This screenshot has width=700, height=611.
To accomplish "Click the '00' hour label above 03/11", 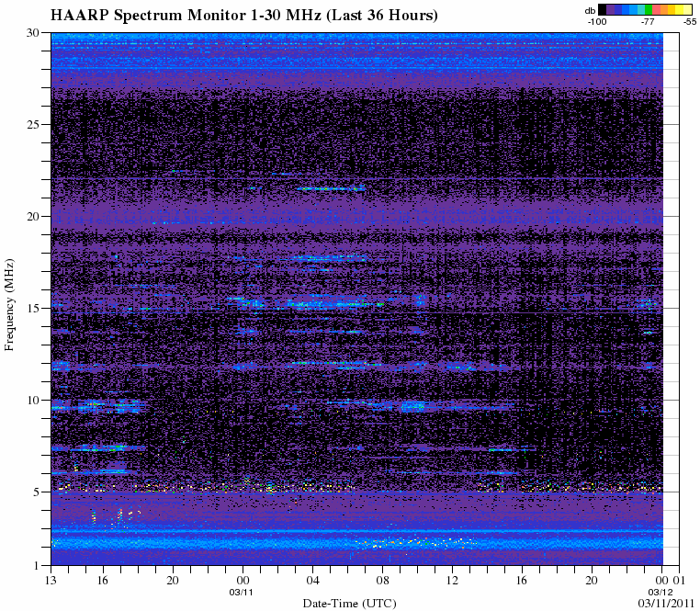I will coord(243,580).
